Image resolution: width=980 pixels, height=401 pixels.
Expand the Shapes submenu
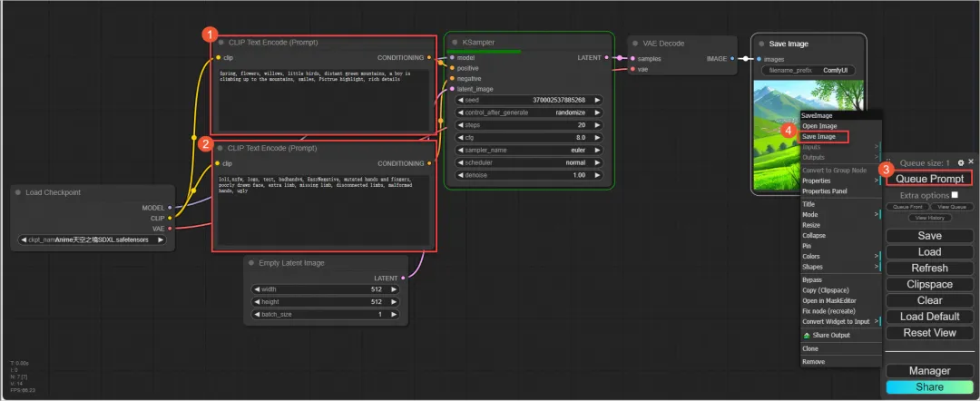coord(840,267)
